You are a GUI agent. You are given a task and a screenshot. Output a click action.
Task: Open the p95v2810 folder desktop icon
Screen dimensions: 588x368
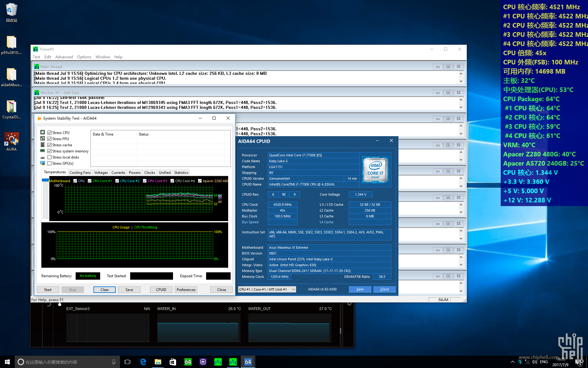pyautogui.click(x=11, y=45)
